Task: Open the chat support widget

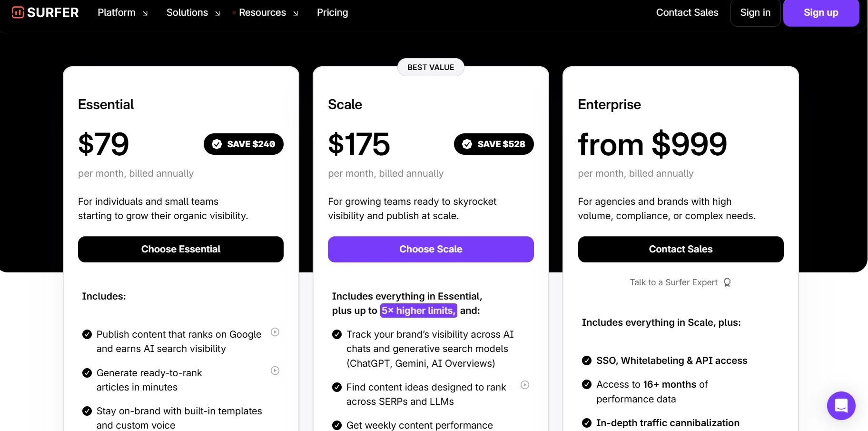Action: tap(841, 405)
